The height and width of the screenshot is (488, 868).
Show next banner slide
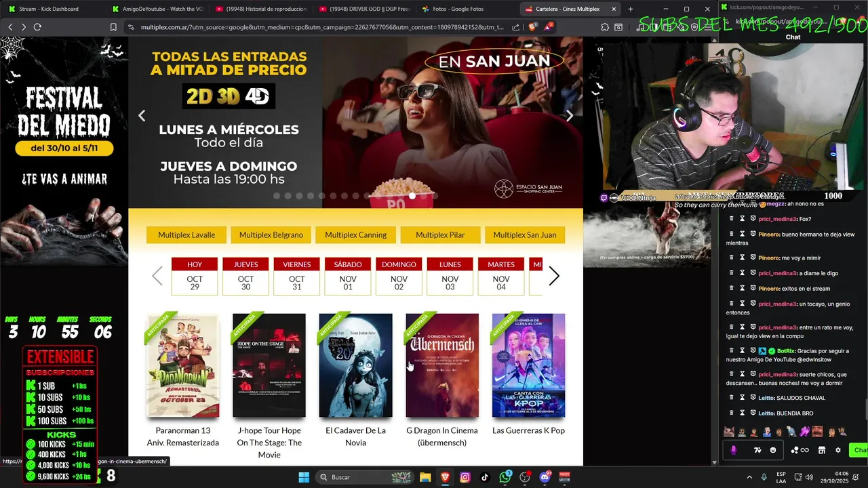pyautogui.click(x=570, y=116)
